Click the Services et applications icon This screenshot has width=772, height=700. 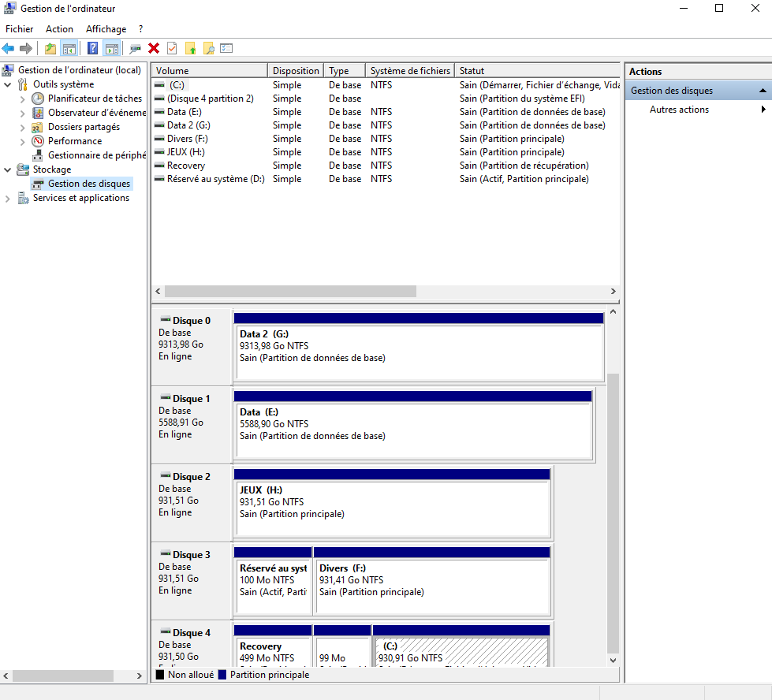click(x=23, y=198)
